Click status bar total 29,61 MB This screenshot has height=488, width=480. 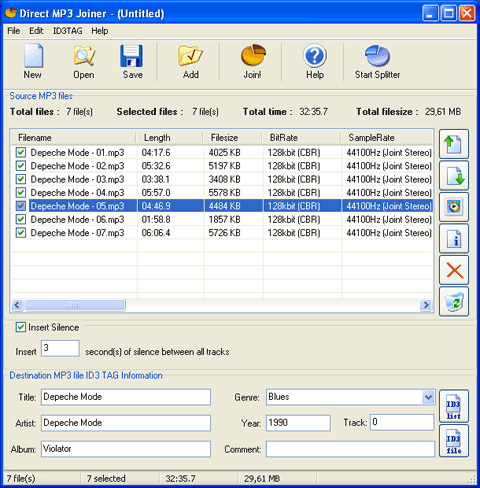pos(262,479)
